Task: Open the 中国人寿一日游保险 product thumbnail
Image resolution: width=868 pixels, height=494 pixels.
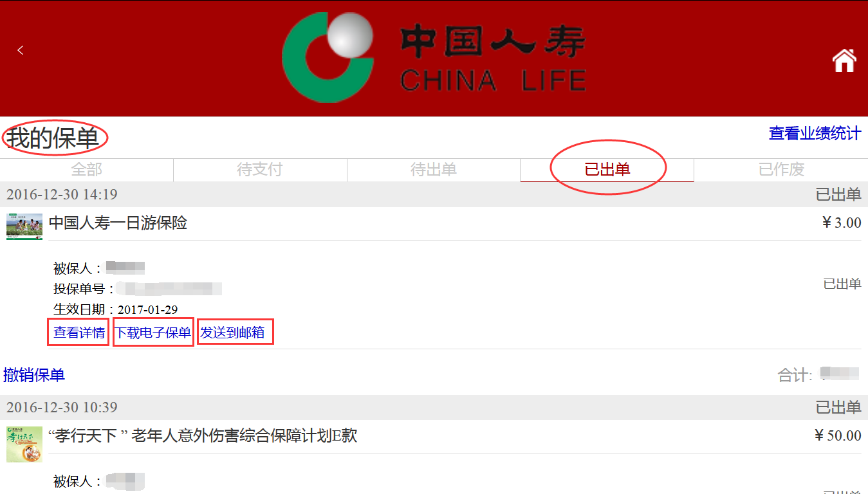Action: click(24, 226)
